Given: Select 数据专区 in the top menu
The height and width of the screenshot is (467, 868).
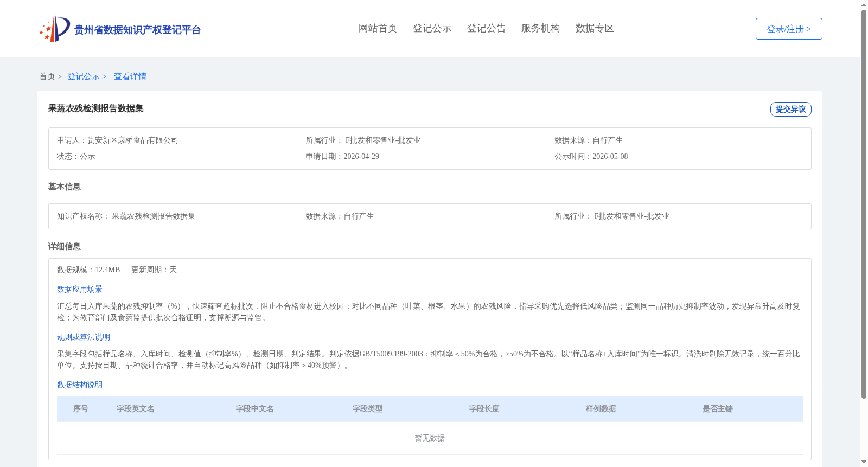Looking at the screenshot, I should [x=595, y=28].
